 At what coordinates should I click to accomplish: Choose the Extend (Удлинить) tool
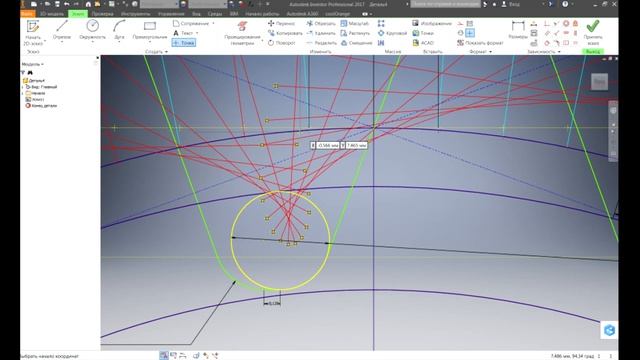321,33
